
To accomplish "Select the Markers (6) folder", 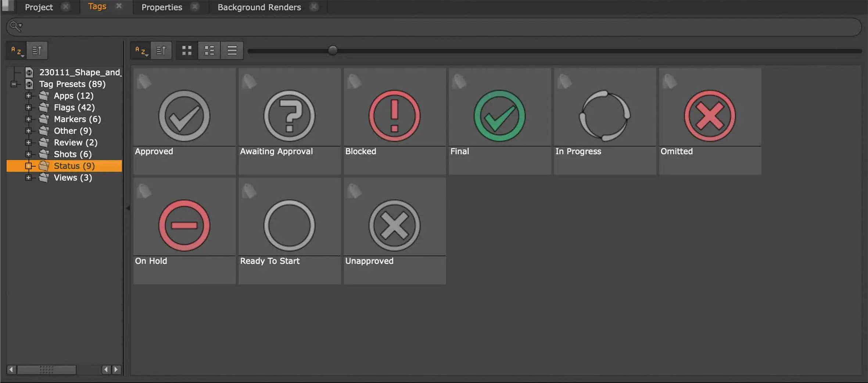I will pos(77,119).
